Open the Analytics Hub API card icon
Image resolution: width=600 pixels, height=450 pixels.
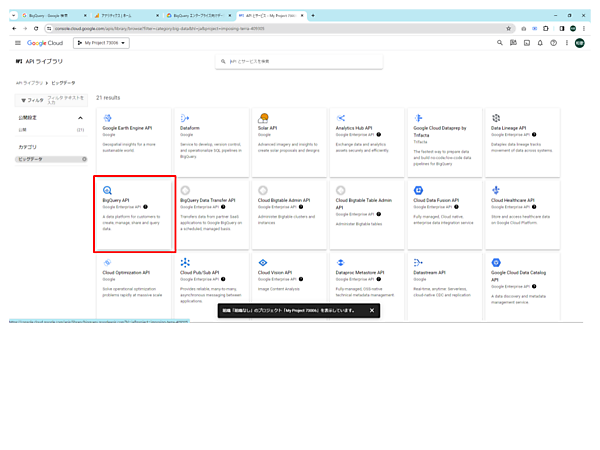click(x=341, y=118)
